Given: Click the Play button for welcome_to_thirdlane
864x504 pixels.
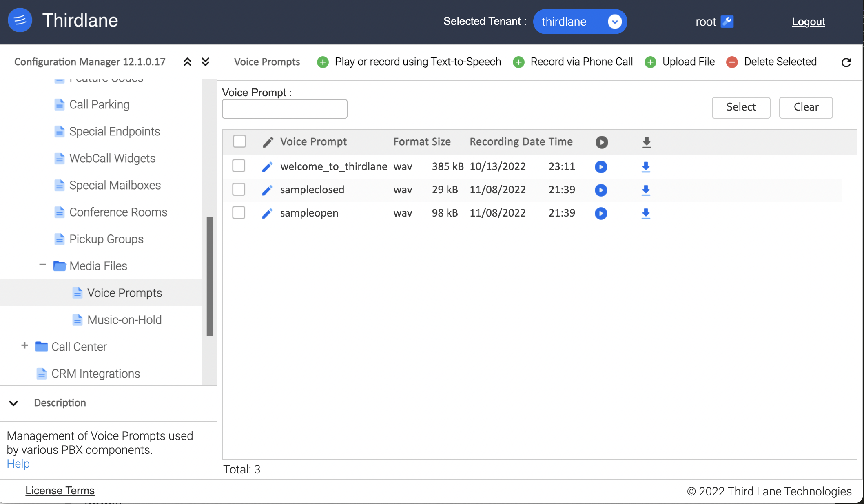Looking at the screenshot, I should click(600, 166).
